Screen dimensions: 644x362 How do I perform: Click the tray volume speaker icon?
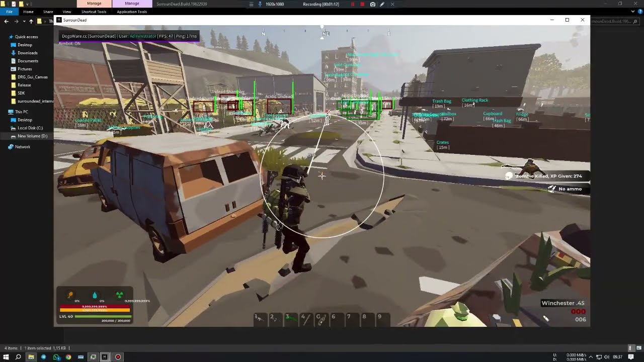(607, 357)
